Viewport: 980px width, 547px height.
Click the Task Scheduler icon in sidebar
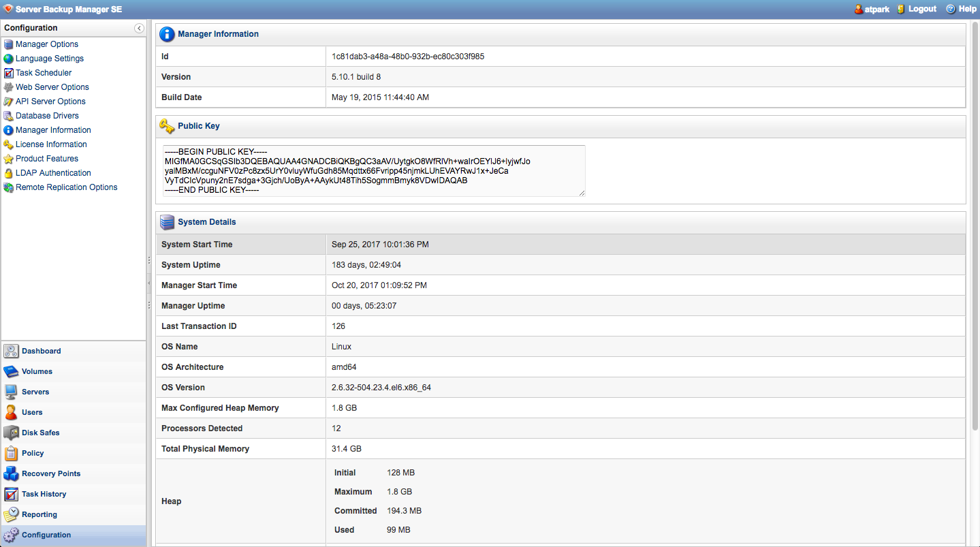[8, 73]
